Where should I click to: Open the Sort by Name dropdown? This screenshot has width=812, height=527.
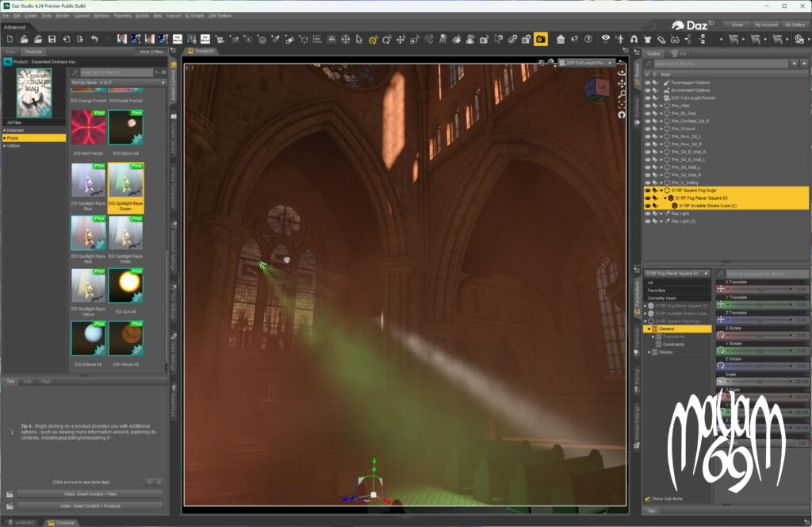click(x=118, y=83)
